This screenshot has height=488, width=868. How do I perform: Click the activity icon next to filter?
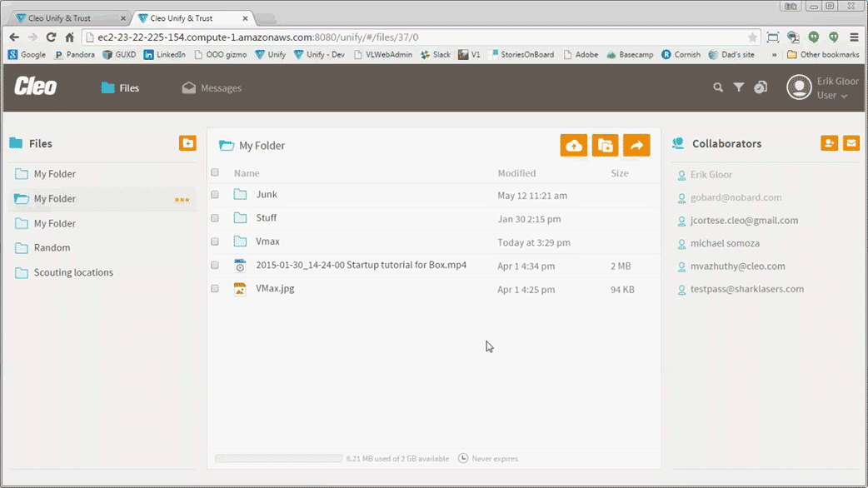click(x=761, y=87)
